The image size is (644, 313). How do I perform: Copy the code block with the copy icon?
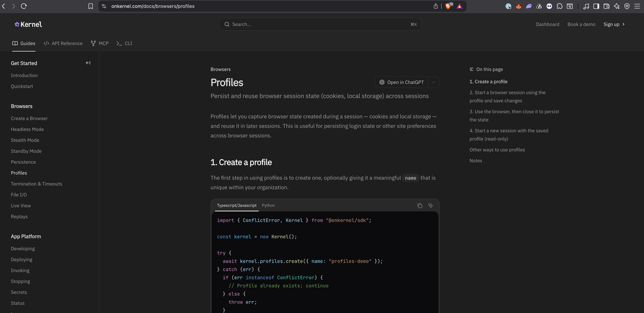click(420, 206)
